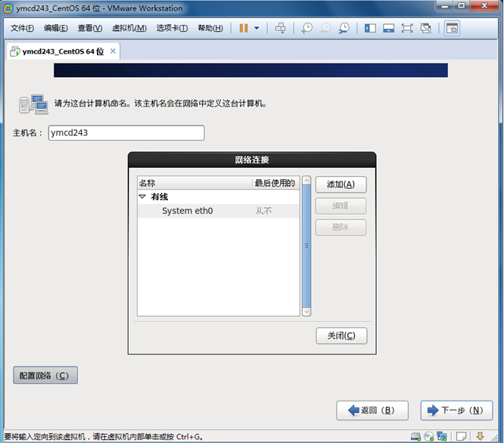Click the list scroll down arrow
Viewport: 504px width, 443px height.
pos(306,311)
